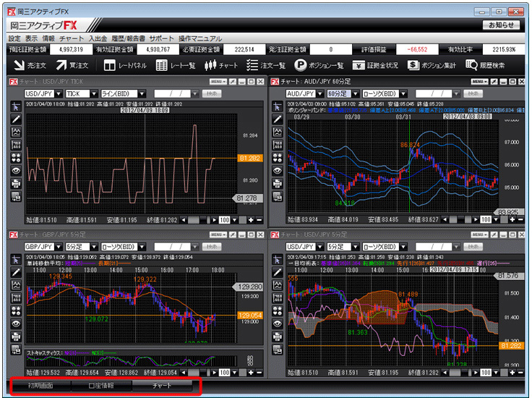Expand ローソク(BID) dropdown in GBP/JPY chart

[142, 247]
